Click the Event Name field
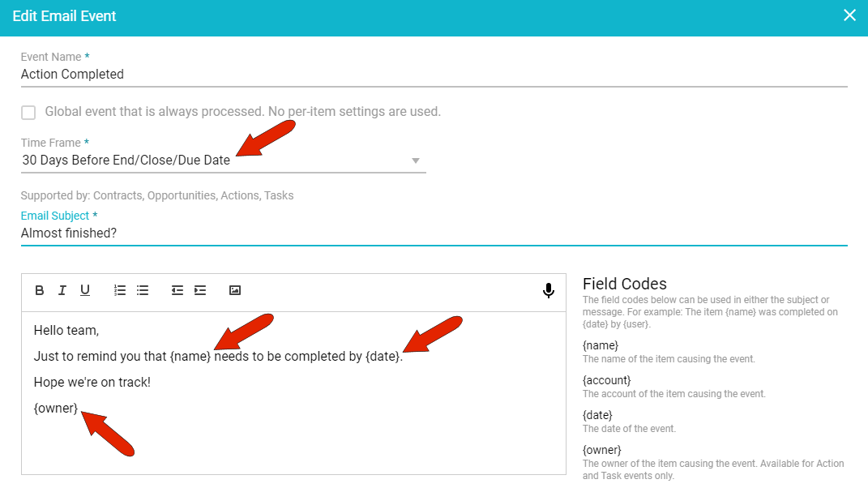868x488 pixels. tap(433, 75)
